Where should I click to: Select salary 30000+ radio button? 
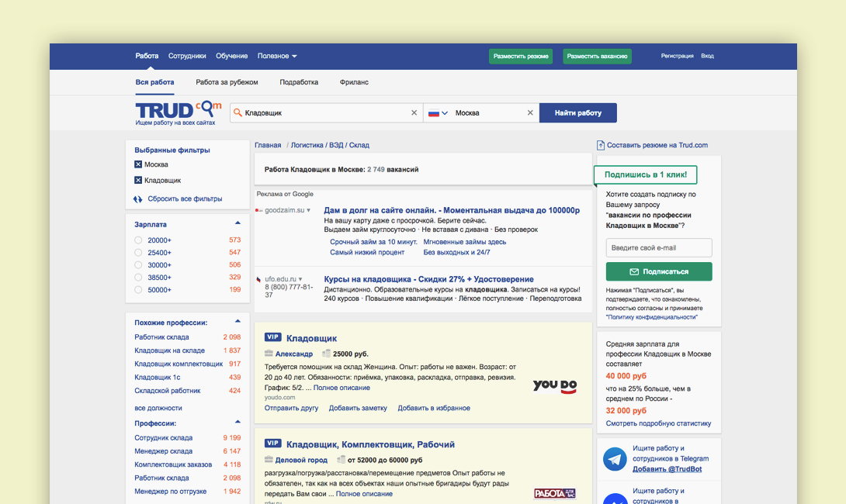tap(138, 265)
